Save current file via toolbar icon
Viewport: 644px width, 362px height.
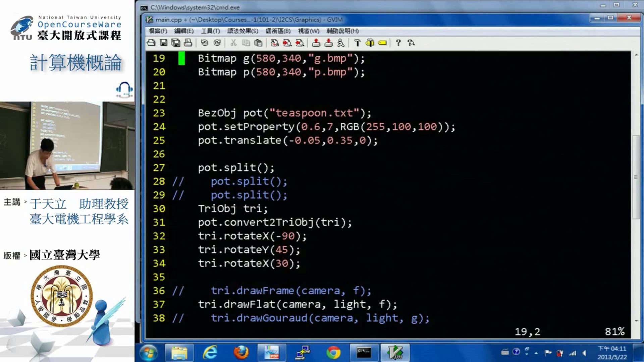coord(163,43)
